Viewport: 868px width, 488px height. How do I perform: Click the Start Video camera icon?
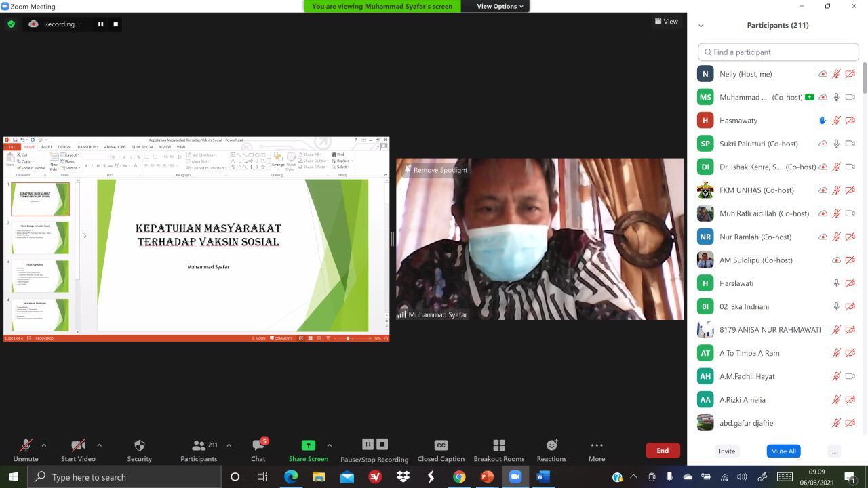click(78, 445)
